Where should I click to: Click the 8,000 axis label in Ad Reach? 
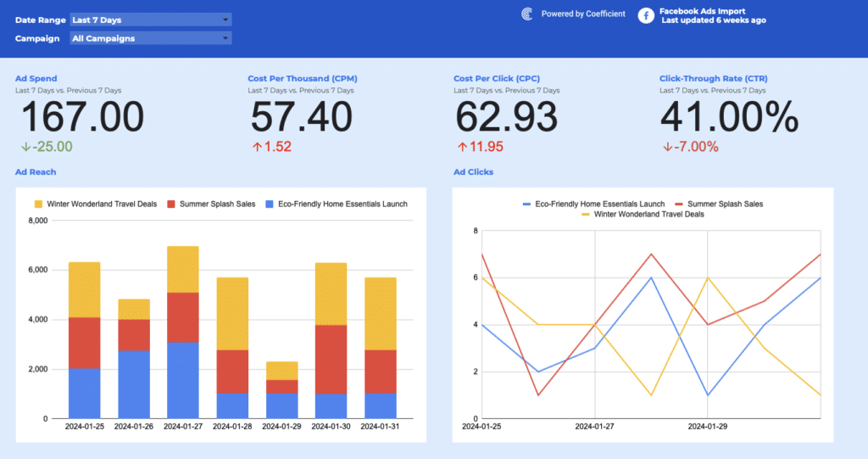click(37, 221)
